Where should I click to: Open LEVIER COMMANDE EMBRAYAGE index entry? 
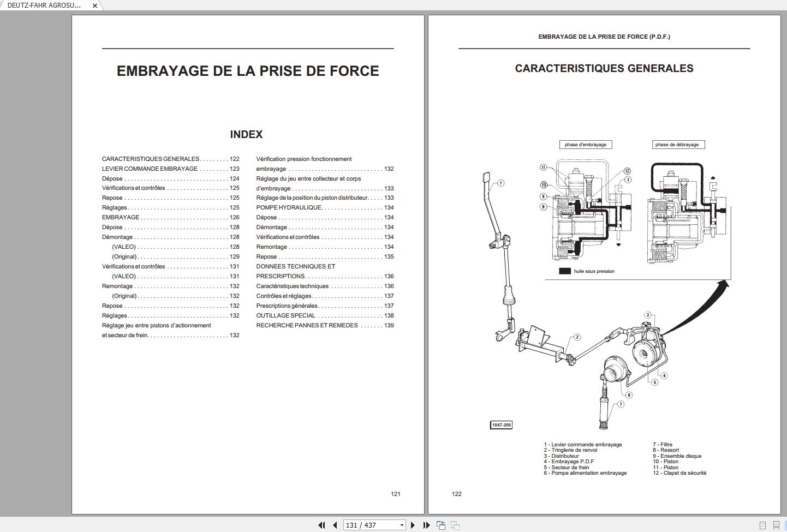(x=150, y=169)
